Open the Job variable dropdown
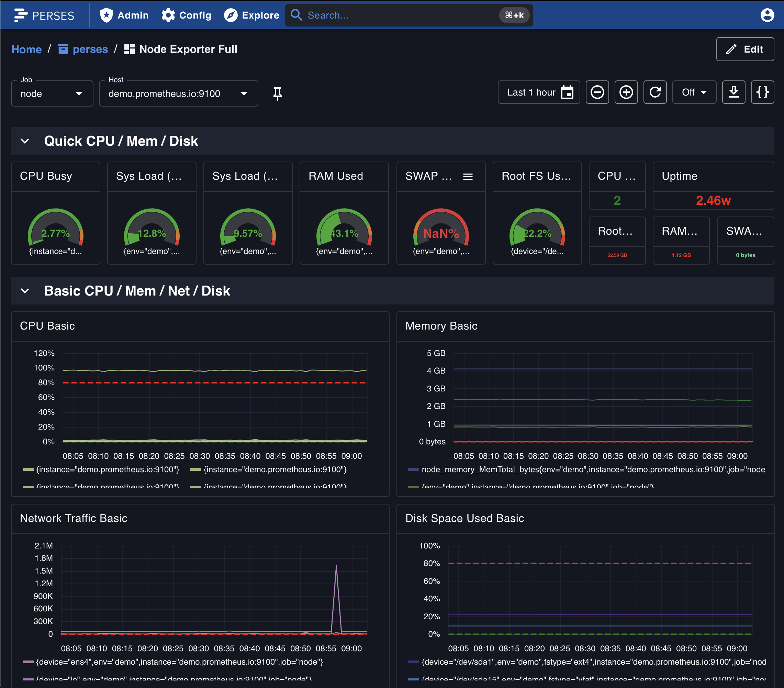The image size is (784, 688). point(52,93)
